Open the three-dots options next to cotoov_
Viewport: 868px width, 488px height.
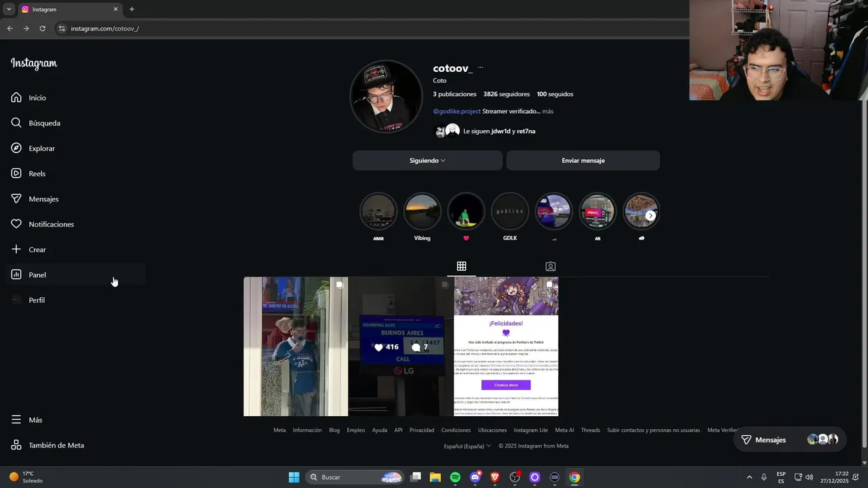pos(480,68)
